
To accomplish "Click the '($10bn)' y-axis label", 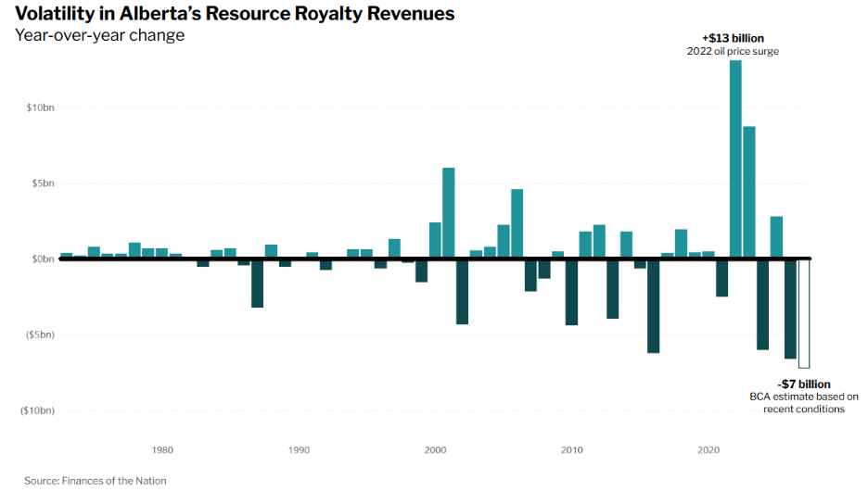I will tap(37, 410).
